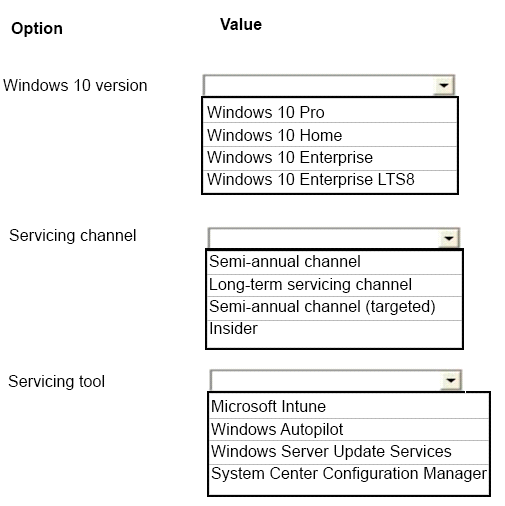Select Semi-annual channel (targeted)
Screen dimensions: 505x506
pos(334,308)
